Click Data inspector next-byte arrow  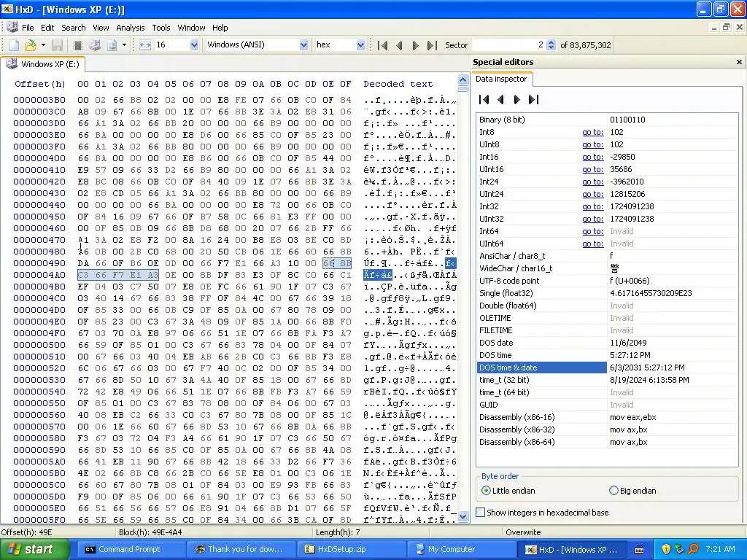[x=517, y=99]
